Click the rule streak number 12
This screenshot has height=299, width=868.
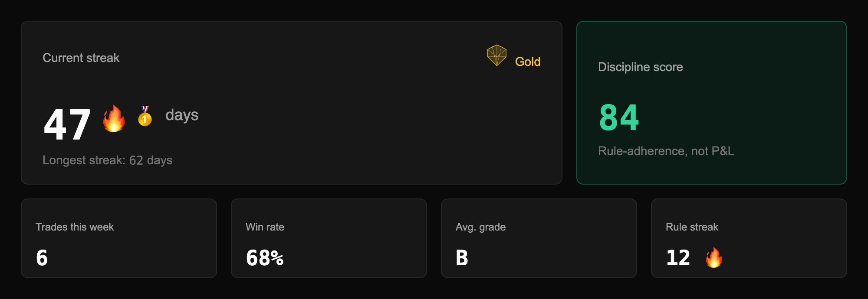tap(678, 258)
